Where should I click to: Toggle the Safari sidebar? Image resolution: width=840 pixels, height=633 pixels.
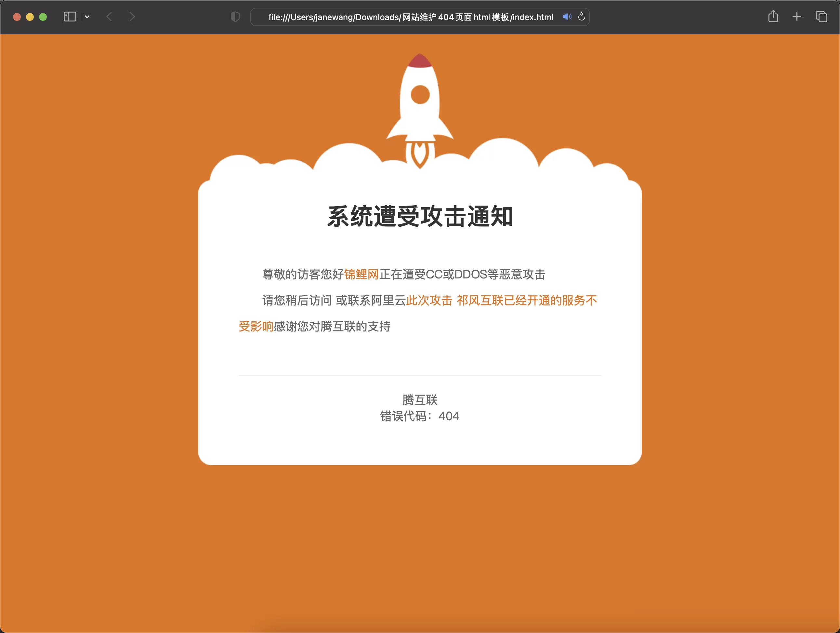pyautogui.click(x=70, y=17)
